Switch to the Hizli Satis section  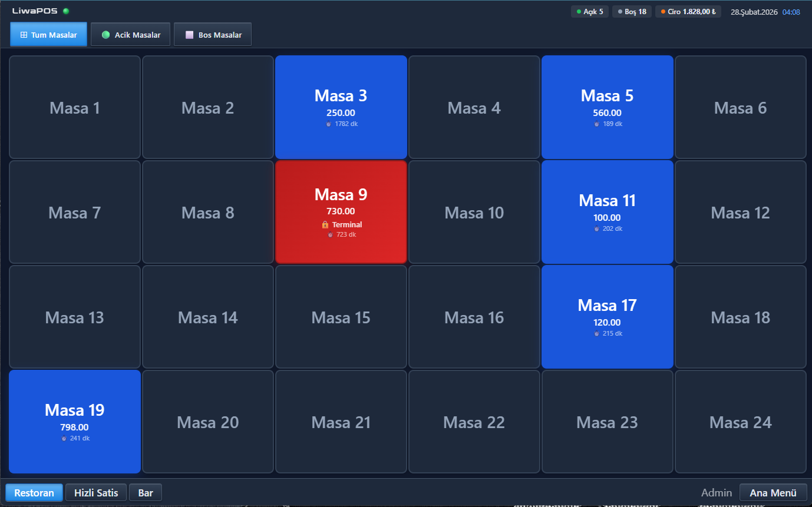click(96, 493)
